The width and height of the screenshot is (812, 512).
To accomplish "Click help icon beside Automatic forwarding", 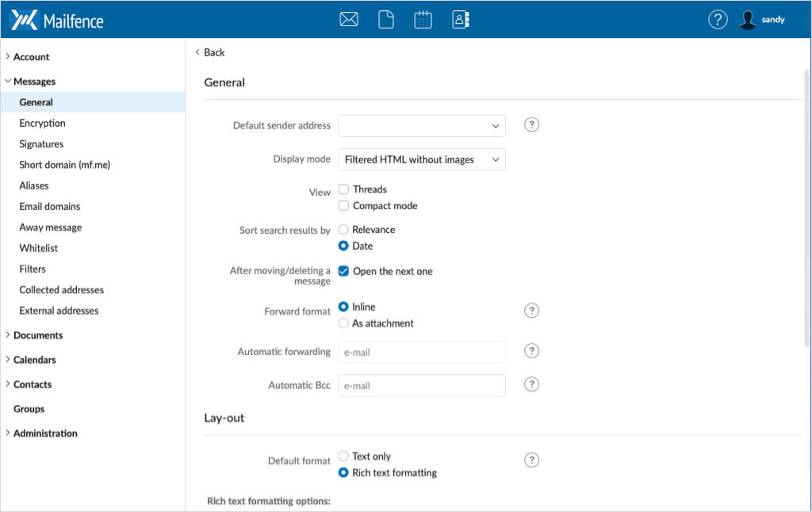I will point(532,351).
